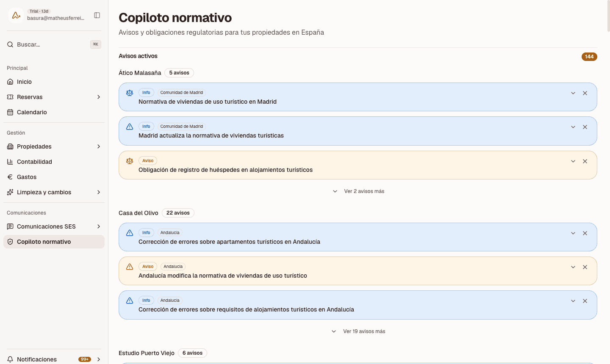This screenshot has width=610, height=364.
Task: Click the app logo icon in sidebar header
Action: [16, 15]
